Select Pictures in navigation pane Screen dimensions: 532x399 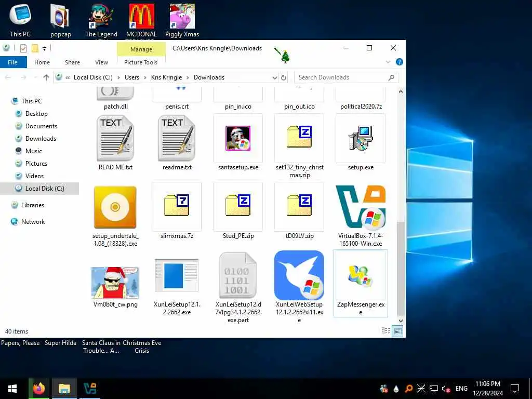click(36, 164)
